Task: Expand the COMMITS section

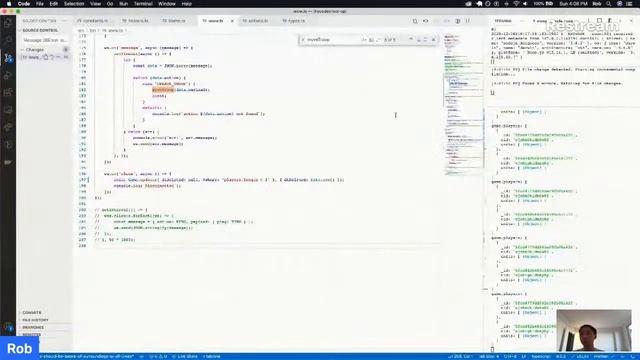Action: click(31, 313)
